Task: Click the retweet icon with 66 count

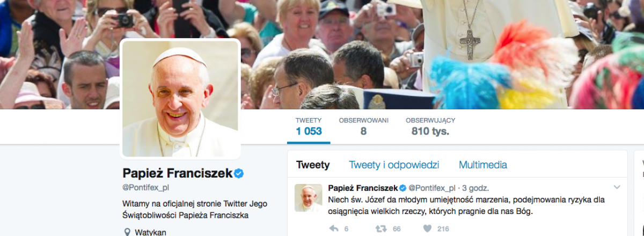Action: point(381,228)
